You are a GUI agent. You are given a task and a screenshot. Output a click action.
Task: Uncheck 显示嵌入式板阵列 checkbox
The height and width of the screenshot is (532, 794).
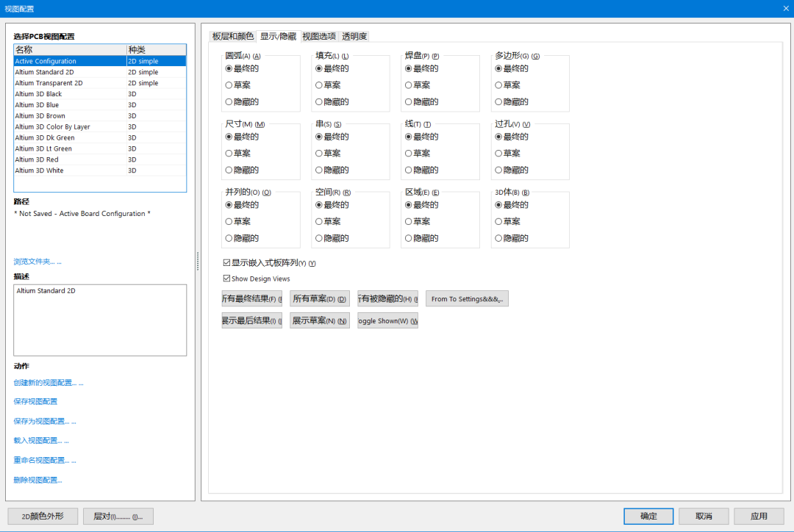(227, 262)
